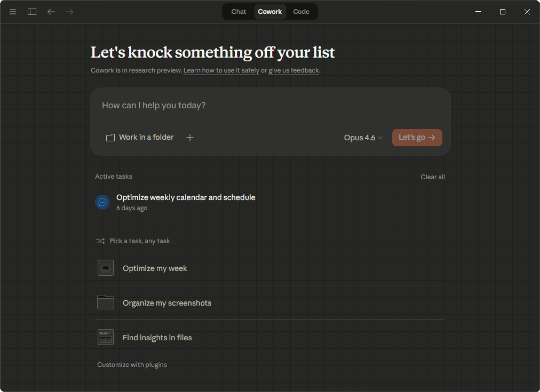The width and height of the screenshot is (540, 392).
Task: Open the Opus 4.6 model selector
Action: pyautogui.click(x=363, y=137)
